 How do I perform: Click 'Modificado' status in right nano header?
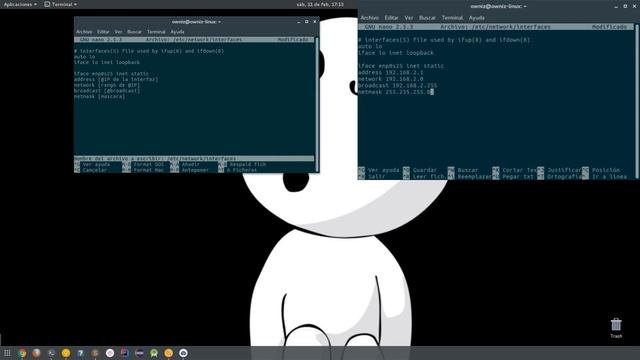pyautogui.click(x=609, y=27)
